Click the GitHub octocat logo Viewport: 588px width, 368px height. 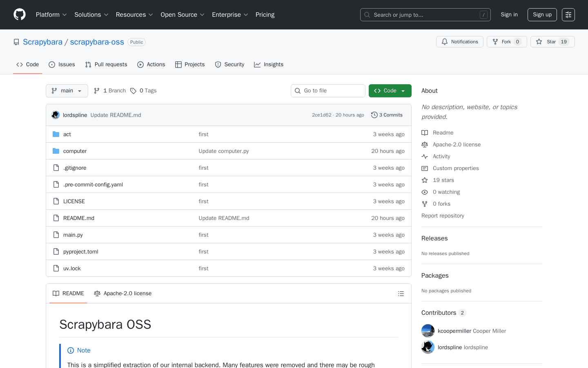[19, 14]
